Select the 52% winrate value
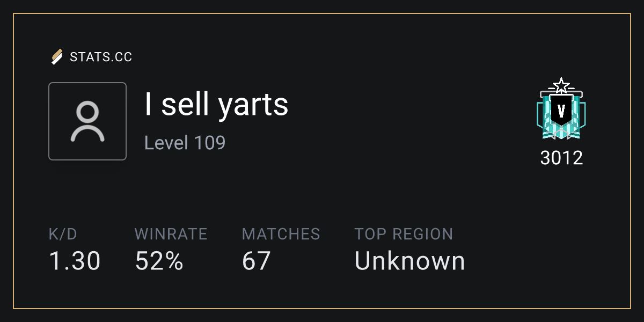Image resolution: width=644 pixels, height=322 pixels. click(x=159, y=261)
